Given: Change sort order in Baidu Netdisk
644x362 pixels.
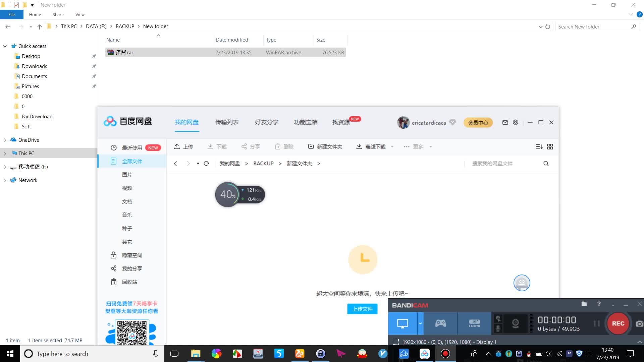Looking at the screenshot, I should (x=539, y=146).
